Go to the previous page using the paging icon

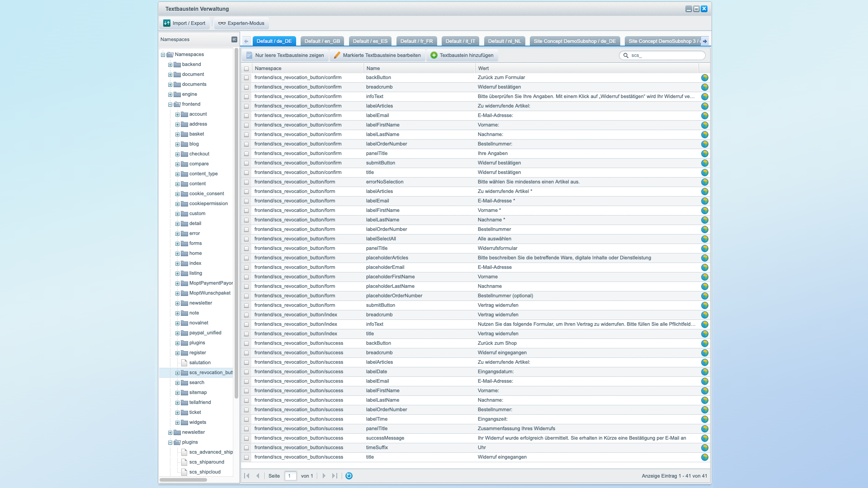258,476
